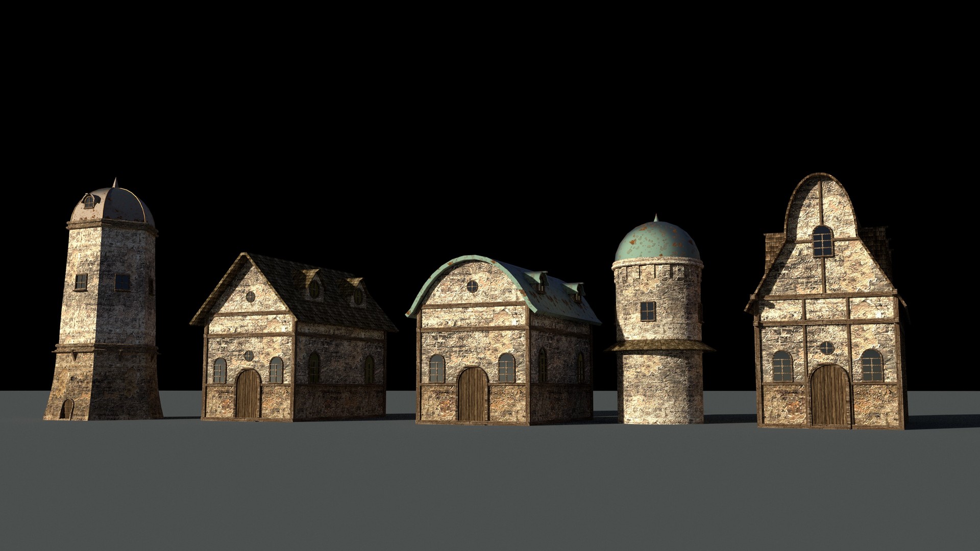The height and width of the screenshot is (551, 980).
Task: Click the wooden door of the dark-shingled house
Action: (249, 394)
